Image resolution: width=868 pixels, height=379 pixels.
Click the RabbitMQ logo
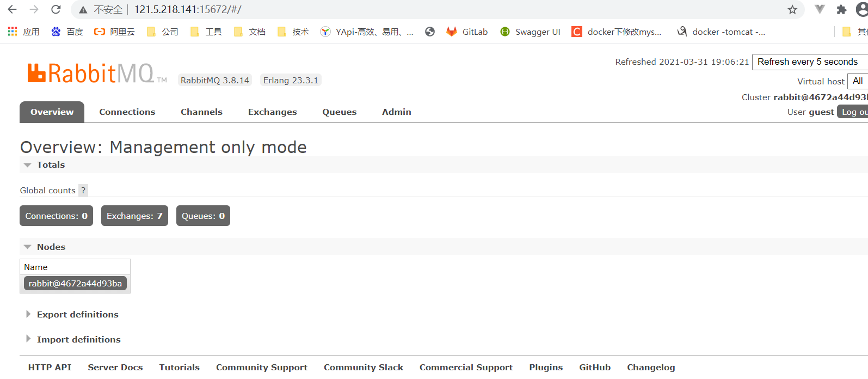pyautogui.click(x=97, y=74)
